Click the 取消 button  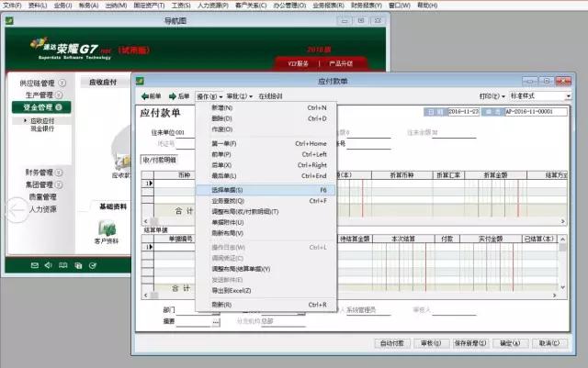(549, 343)
